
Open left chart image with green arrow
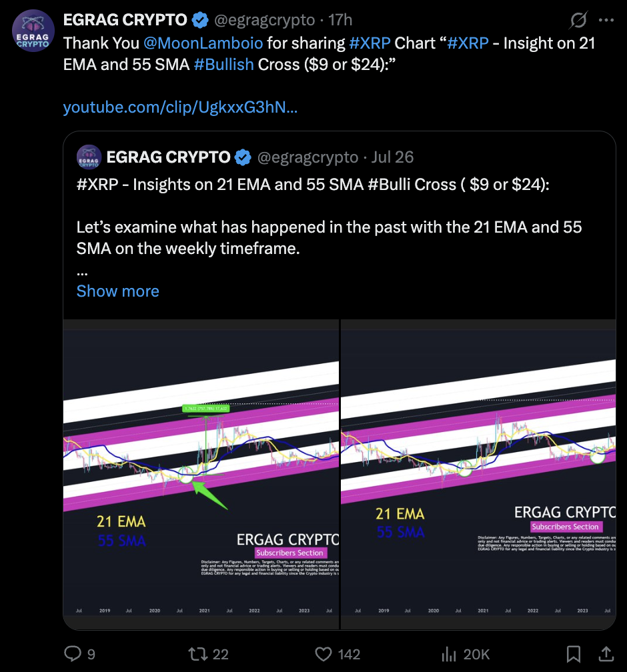point(201,475)
